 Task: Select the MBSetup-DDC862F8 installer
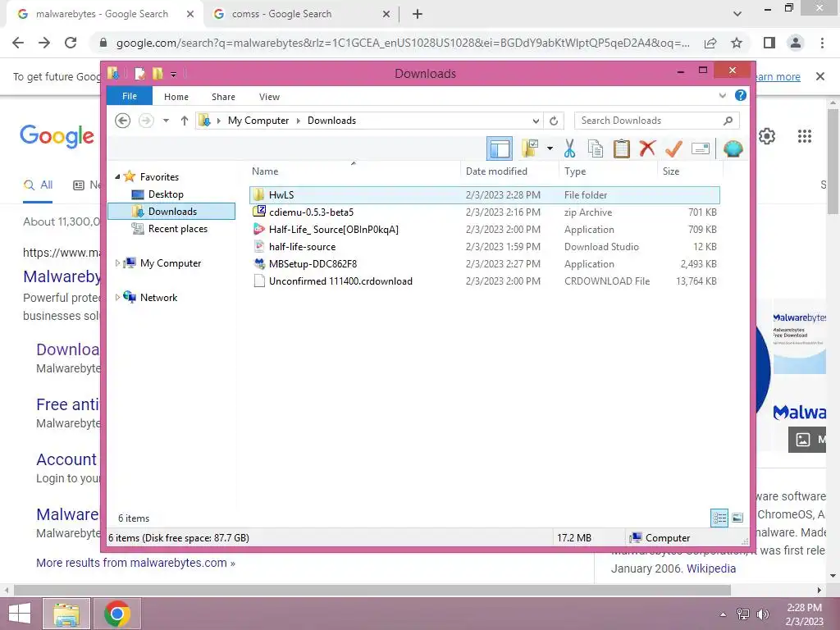pos(484,263)
